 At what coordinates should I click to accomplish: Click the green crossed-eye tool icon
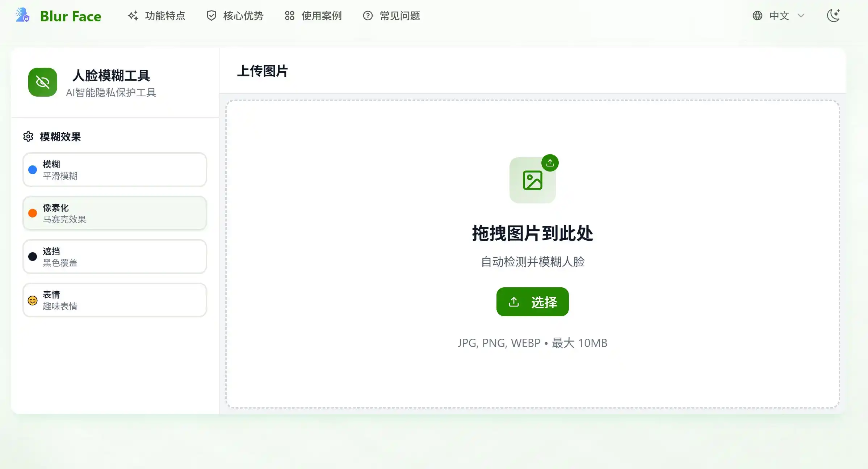click(x=43, y=82)
